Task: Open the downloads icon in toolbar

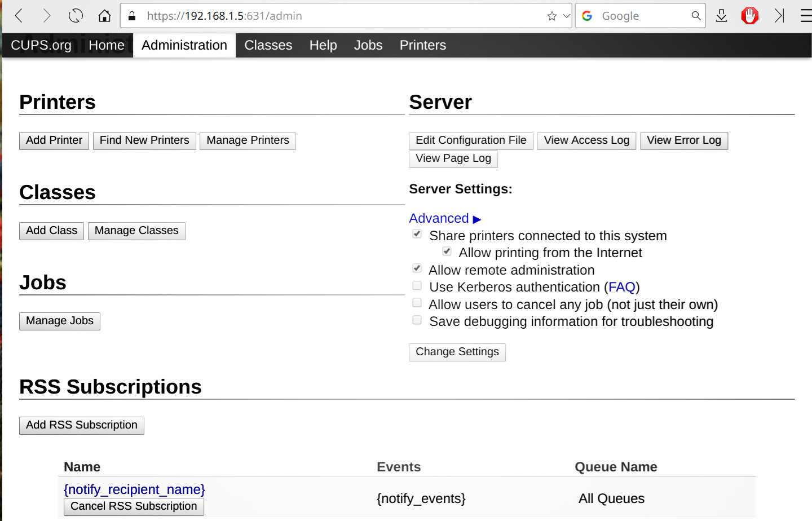Action: pyautogui.click(x=721, y=16)
